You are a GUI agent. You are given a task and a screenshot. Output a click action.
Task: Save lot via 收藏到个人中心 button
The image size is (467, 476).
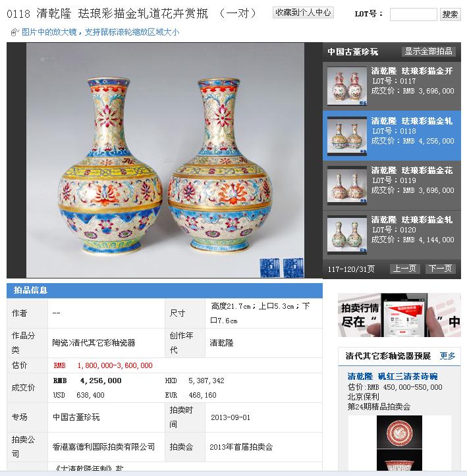coord(303,13)
